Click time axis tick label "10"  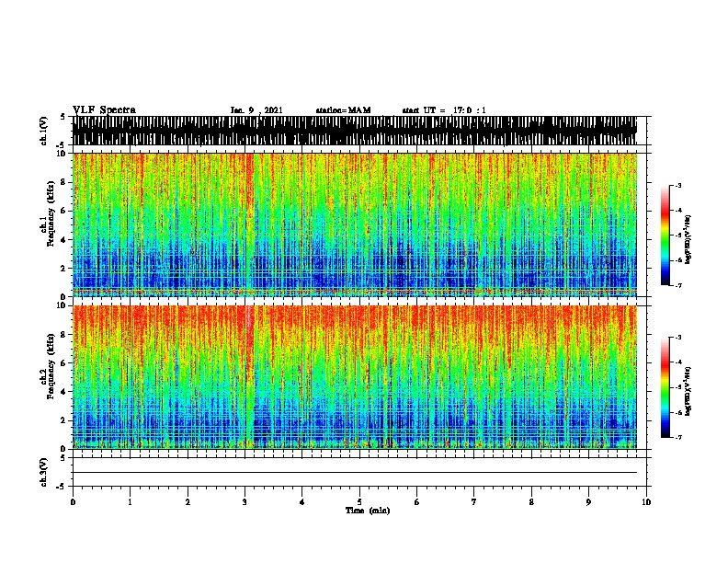coord(646,502)
